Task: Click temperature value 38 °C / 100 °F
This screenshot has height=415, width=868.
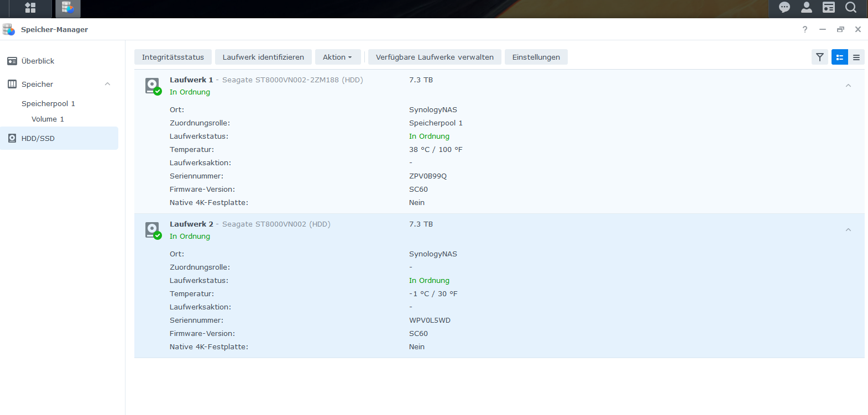Action: [436, 149]
